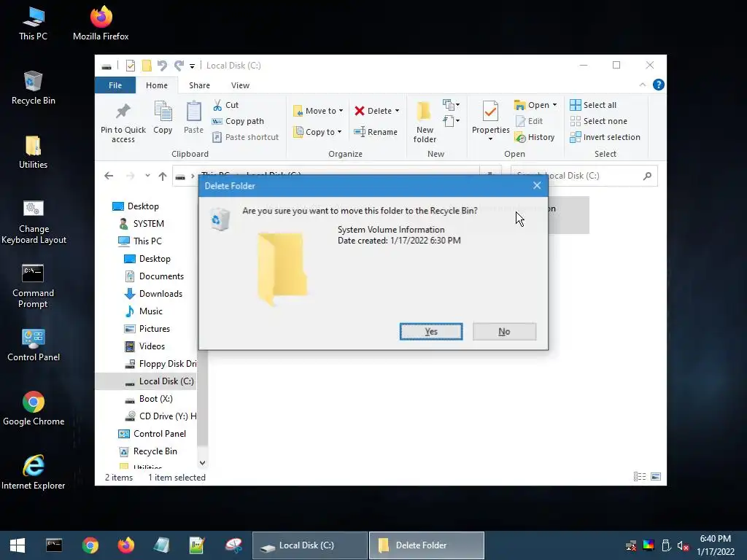Cancel deletion with the No button
Viewport: 747px width, 560px height.
[504, 332]
